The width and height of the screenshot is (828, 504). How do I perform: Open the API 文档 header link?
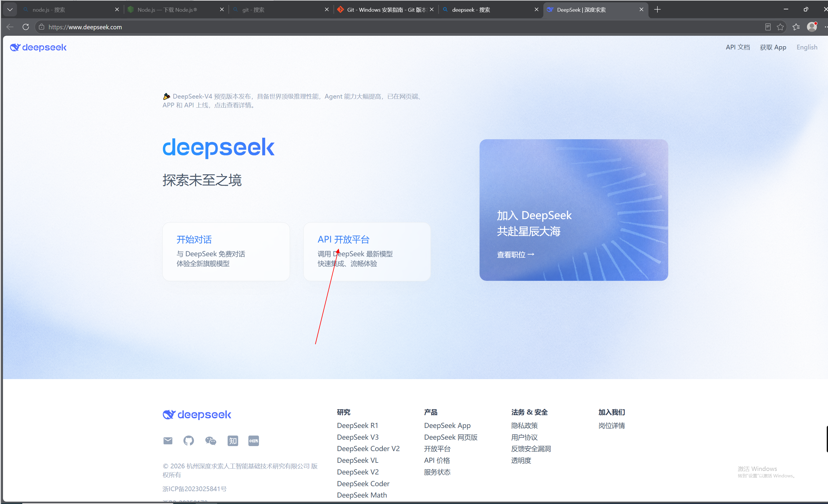738,47
